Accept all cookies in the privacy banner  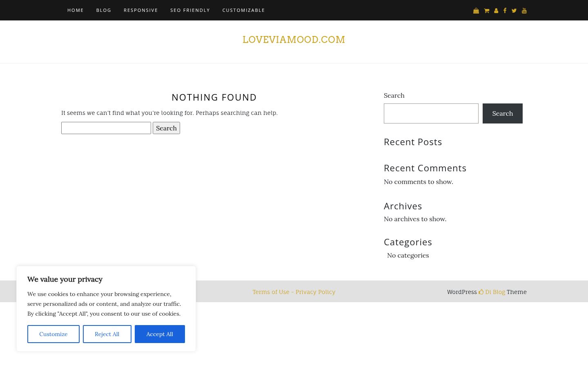pos(160,334)
